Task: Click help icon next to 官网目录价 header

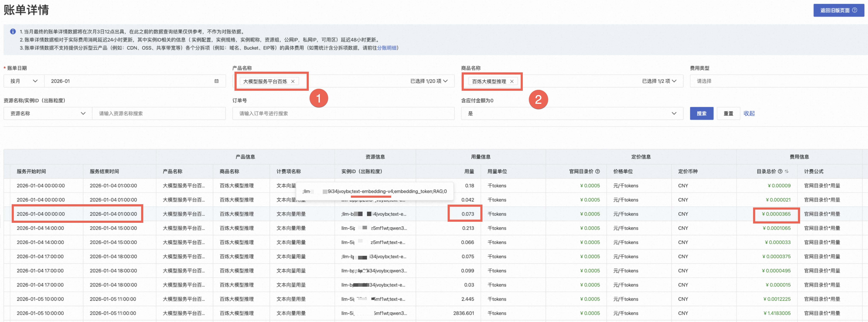Action: 597,171
